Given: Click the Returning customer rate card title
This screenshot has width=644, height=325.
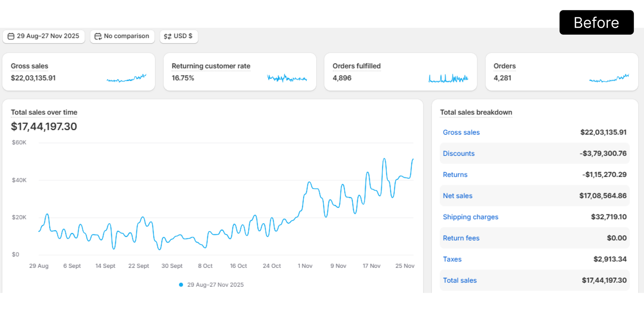Looking at the screenshot, I should pyautogui.click(x=211, y=66).
